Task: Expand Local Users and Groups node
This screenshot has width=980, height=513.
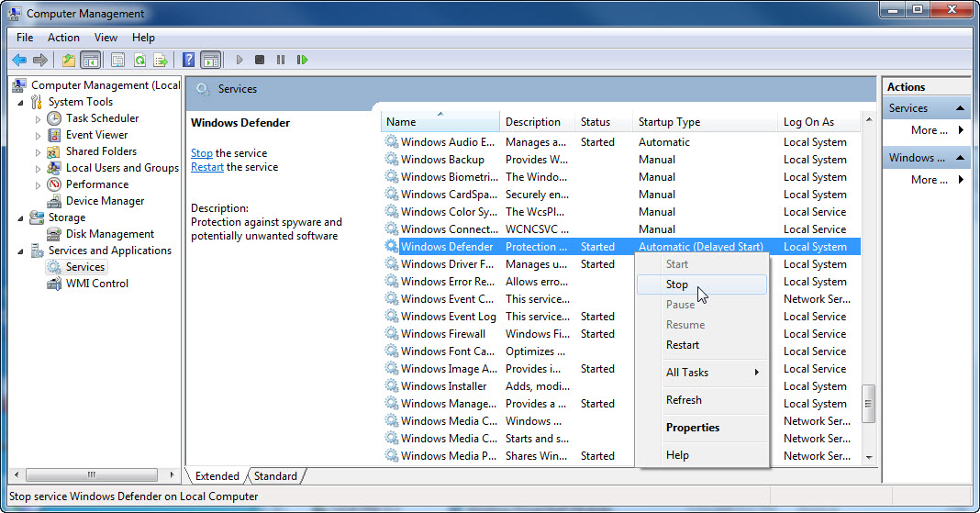Action: [38, 168]
